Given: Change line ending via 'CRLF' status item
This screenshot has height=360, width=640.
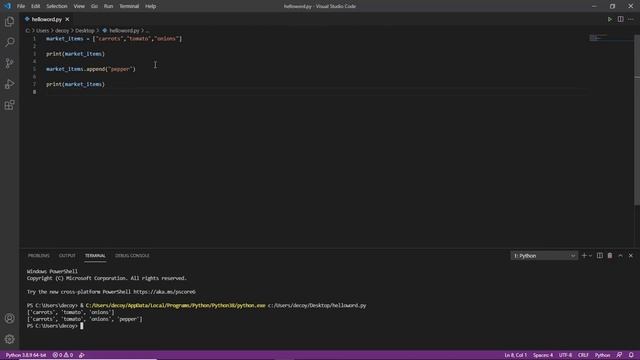Looking at the screenshot, I should click(x=583, y=355).
